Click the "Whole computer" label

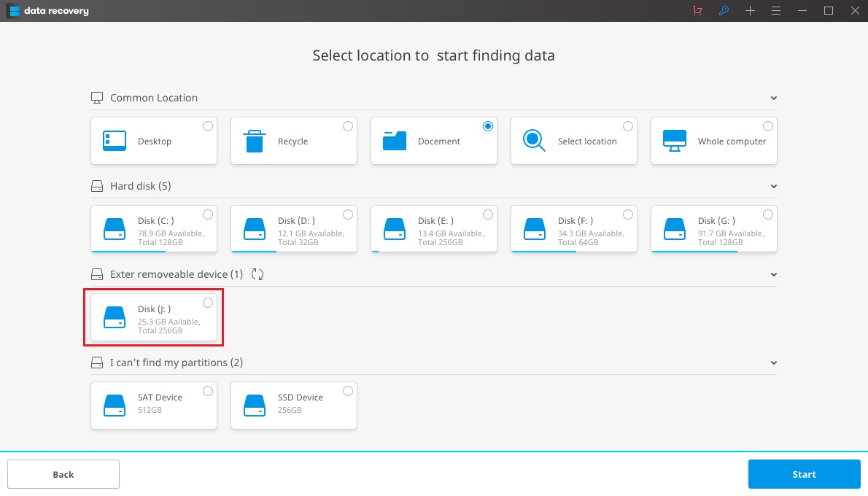732,142
